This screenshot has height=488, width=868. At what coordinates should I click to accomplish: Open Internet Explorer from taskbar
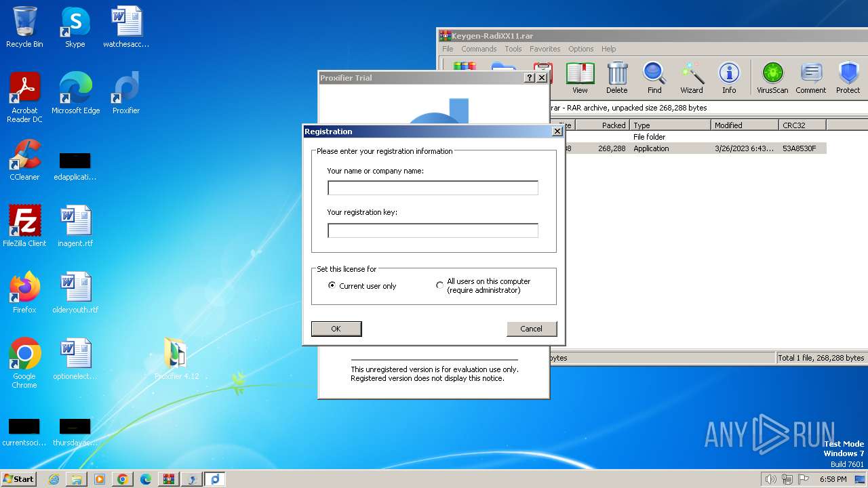54,479
